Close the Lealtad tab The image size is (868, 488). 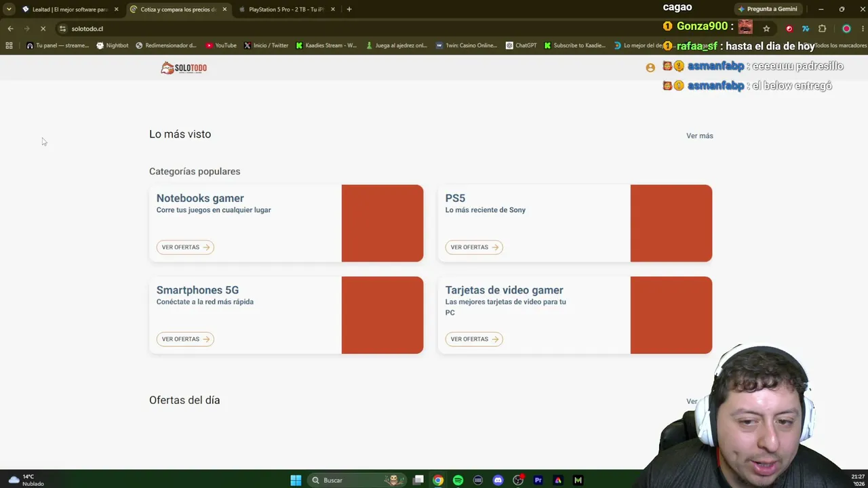[x=117, y=9]
